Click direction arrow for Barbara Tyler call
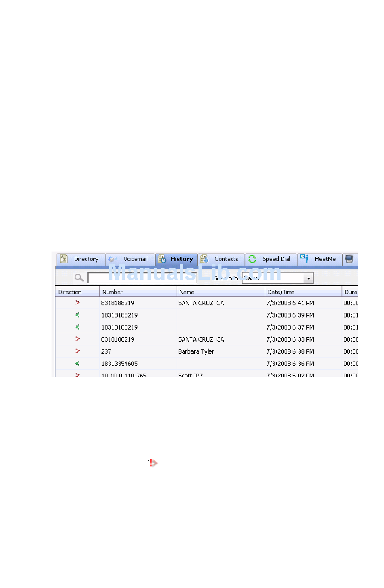 [x=77, y=351]
